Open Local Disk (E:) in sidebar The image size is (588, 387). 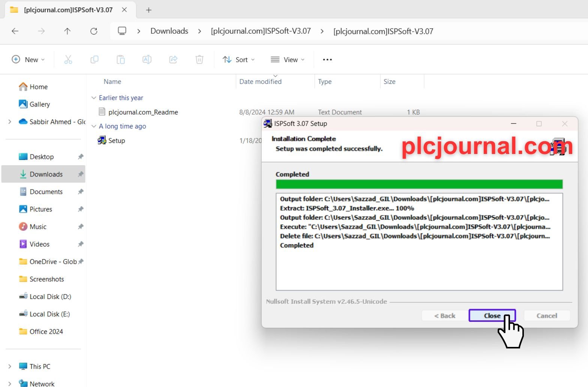pos(44,314)
